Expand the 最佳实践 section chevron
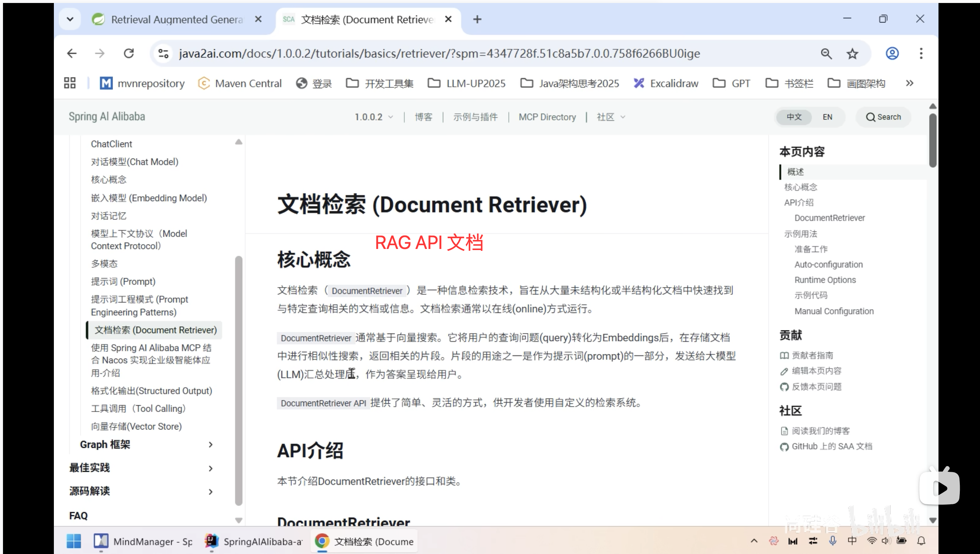 210,468
